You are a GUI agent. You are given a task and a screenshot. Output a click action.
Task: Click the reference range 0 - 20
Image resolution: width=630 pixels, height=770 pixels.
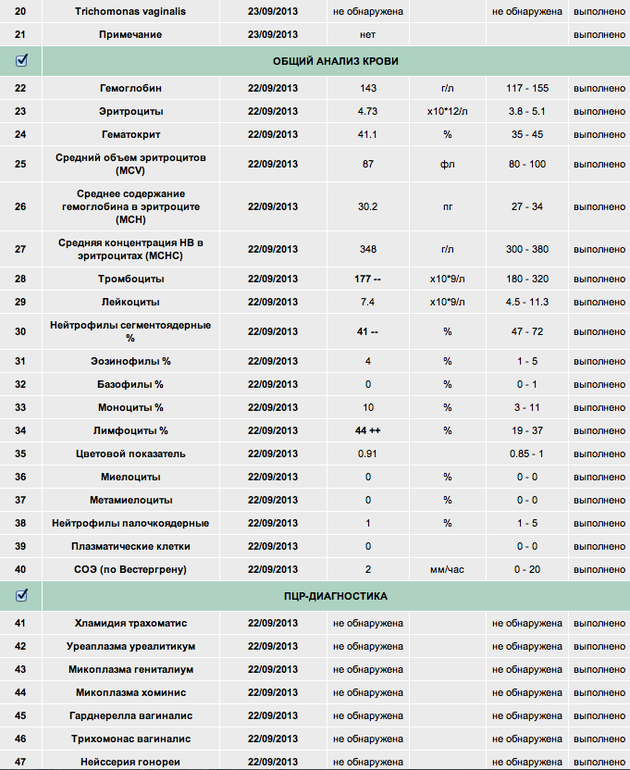527,570
